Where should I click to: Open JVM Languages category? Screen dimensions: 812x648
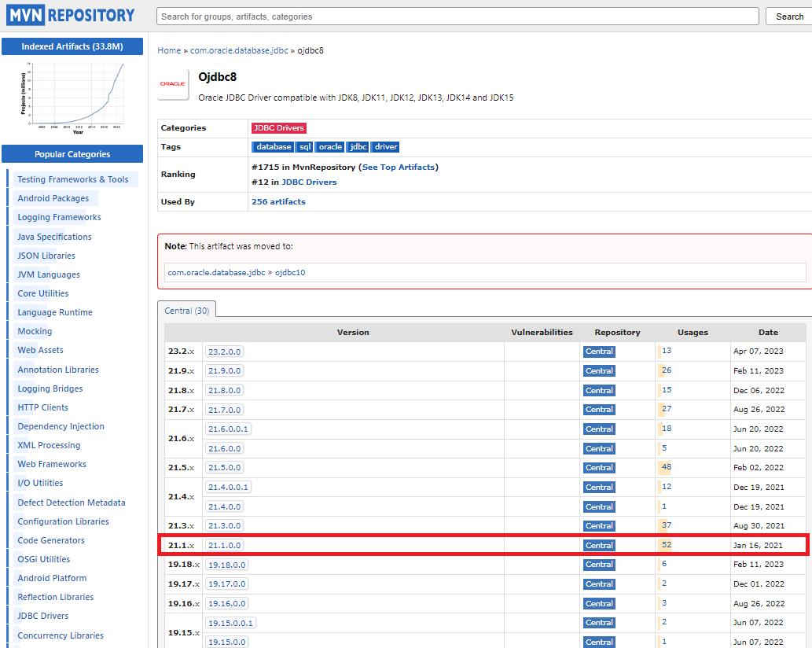point(49,274)
